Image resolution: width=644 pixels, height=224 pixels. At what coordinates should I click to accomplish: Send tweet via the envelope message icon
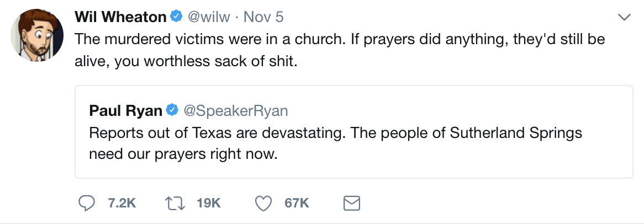pos(352,204)
